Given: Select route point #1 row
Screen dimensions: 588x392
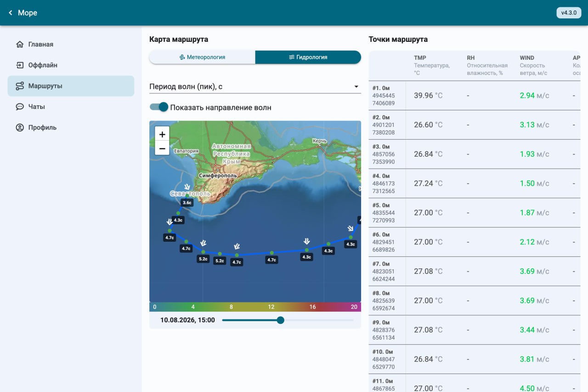Looking at the screenshot, I should point(475,96).
